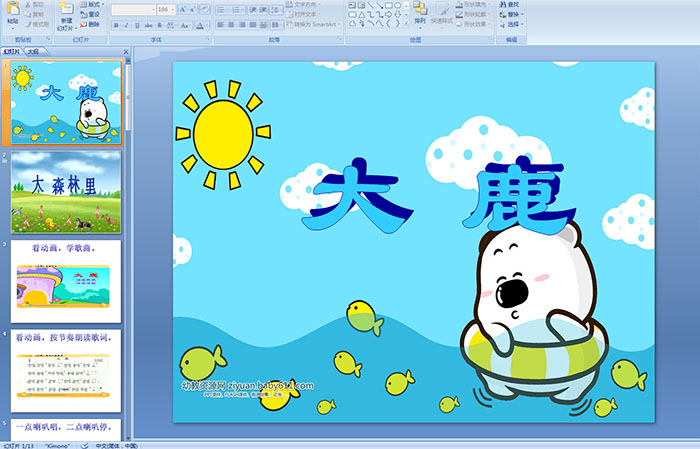This screenshot has height=449, width=700.
Task: Switch to the Outline (大纲) tab
Action: click(34, 51)
